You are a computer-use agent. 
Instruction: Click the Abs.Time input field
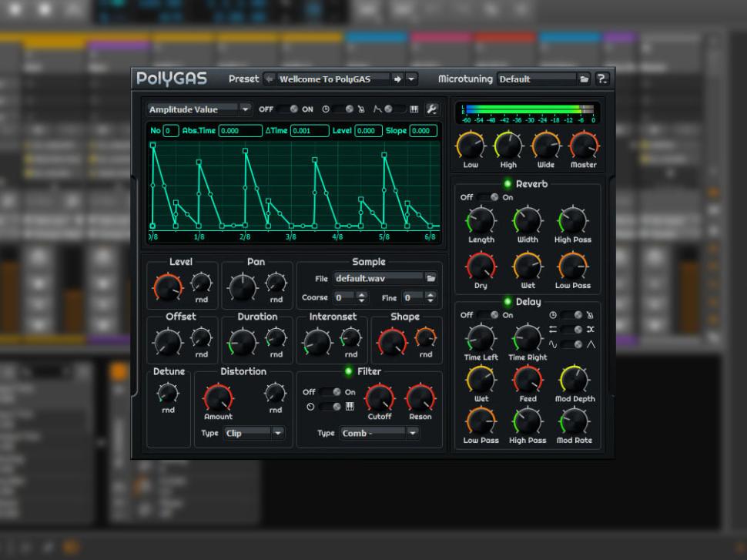click(x=240, y=131)
